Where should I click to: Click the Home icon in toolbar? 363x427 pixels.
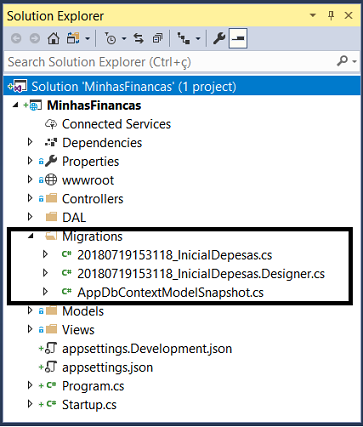pos(53,39)
